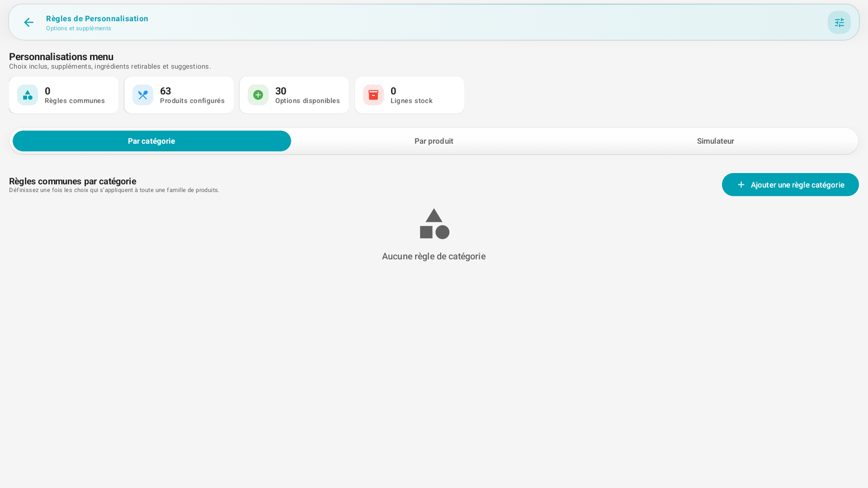Open the 63 Produits configurés card
The image size is (868, 488).
[x=179, y=95]
